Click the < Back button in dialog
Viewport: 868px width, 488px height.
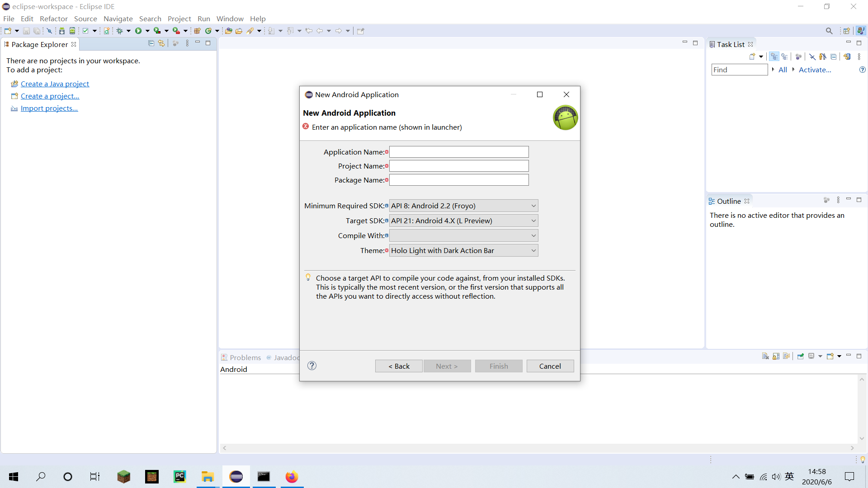pos(399,366)
